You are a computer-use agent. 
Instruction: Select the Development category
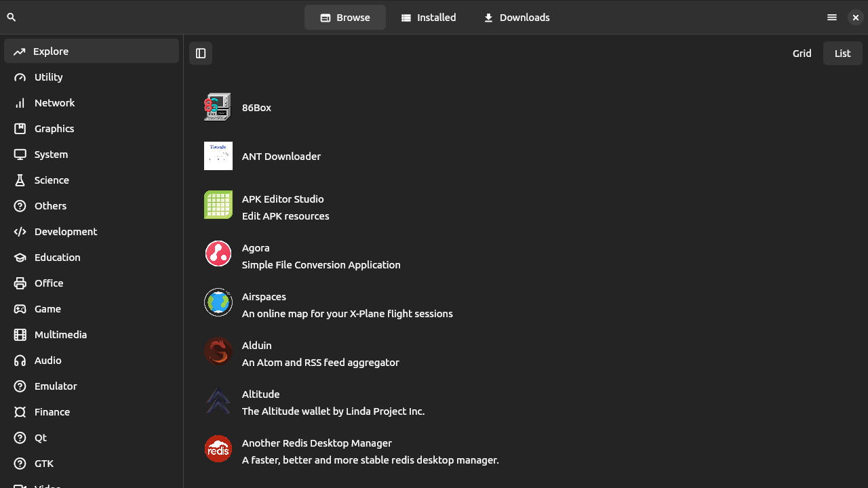pyautogui.click(x=66, y=232)
